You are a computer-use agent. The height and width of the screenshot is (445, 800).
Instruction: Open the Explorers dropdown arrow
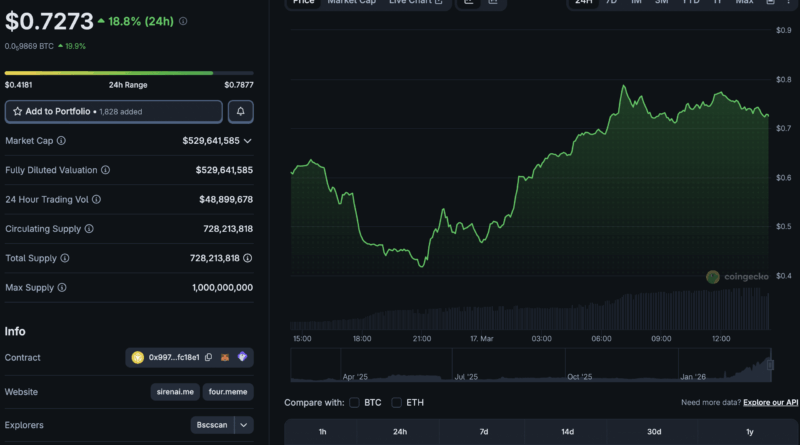click(243, 425)
